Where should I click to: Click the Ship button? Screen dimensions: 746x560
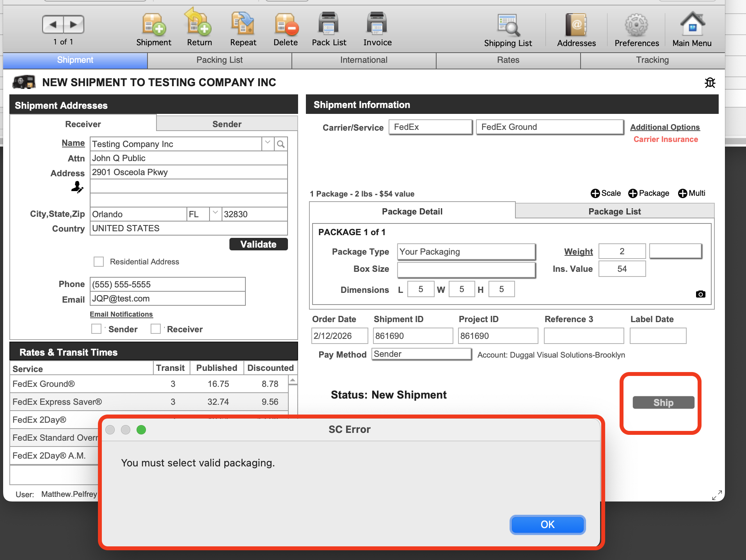(x=663, y=403)
